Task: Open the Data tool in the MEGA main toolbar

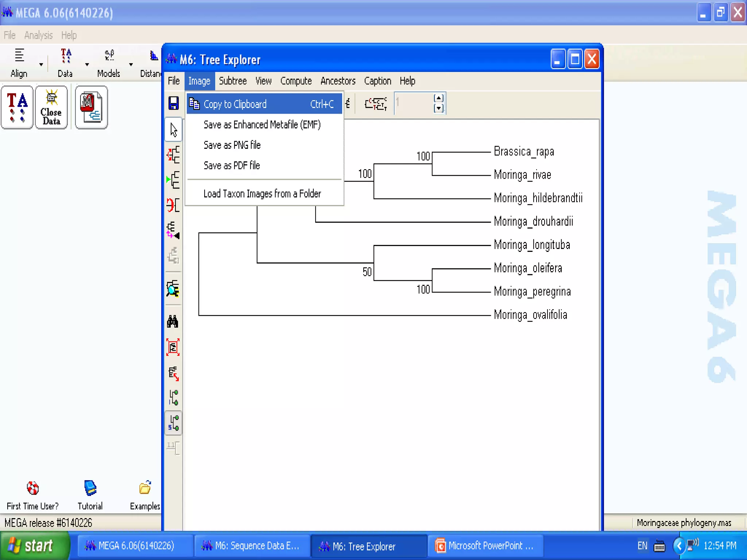Action: click(65, 63)
